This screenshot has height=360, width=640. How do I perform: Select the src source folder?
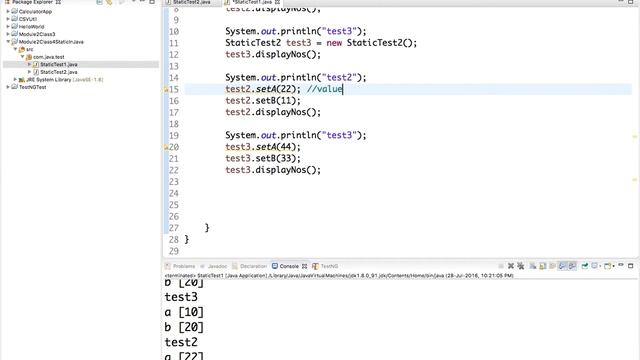coord(29,49)
